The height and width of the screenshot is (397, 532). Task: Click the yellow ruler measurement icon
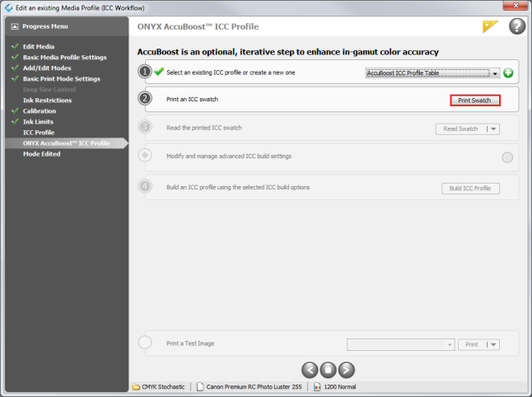coord(490,26)
